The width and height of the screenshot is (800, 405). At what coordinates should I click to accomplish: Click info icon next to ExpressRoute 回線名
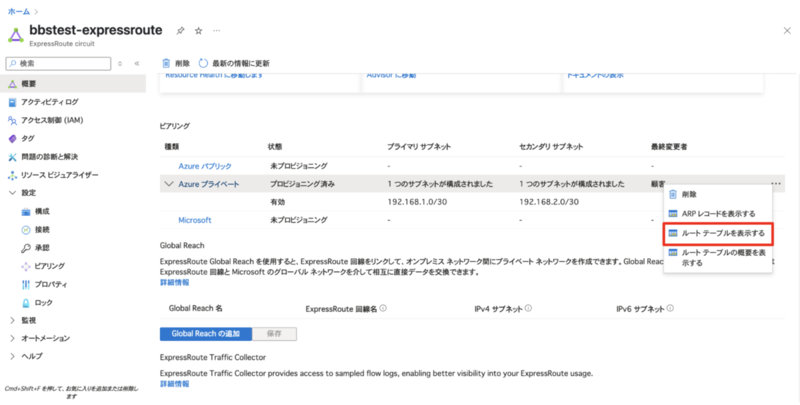coord(383,308)
